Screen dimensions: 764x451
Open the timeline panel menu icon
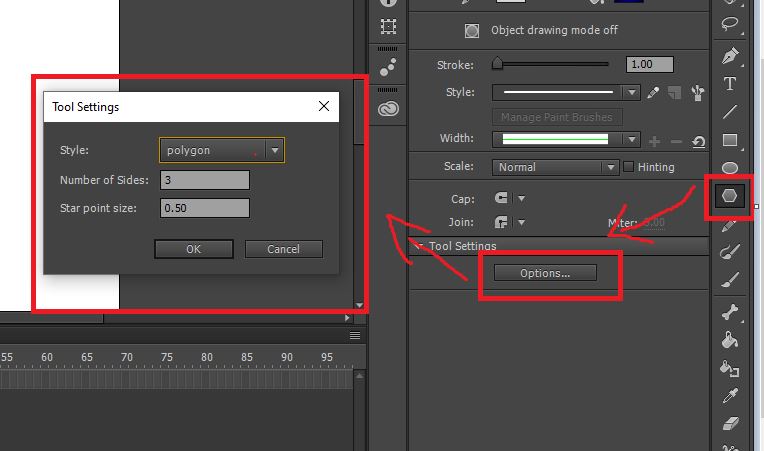point(355,335)
